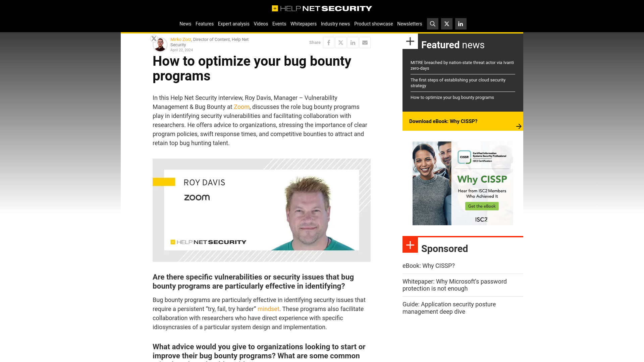This screenshot has width=644, height=362.
Task: Click the X (Twitter) icon in navigation
Action: [x=447, y=24]
